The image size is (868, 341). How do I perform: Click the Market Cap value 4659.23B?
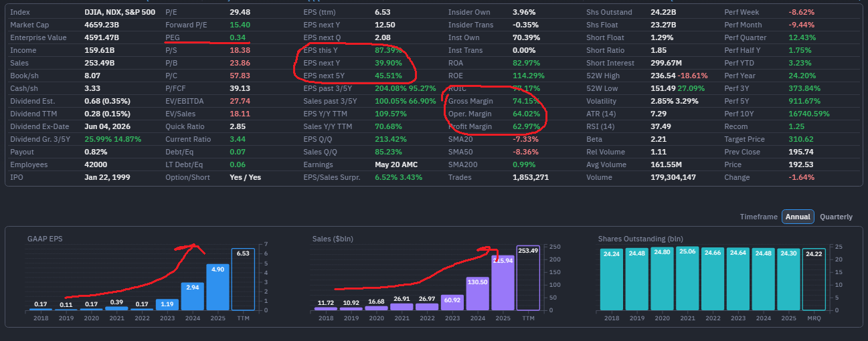point(102,25)
